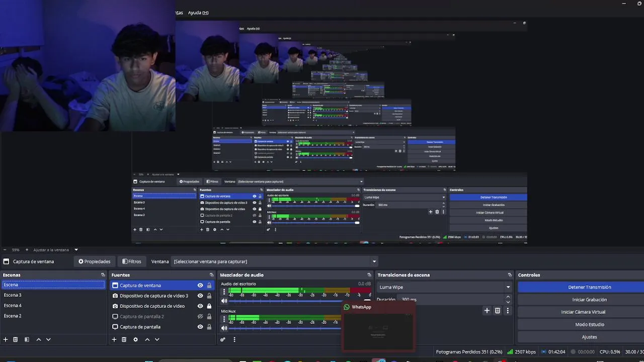Undock the Fuentes panel
Image resolution: width=644 pixels, height=362 pixels.
click(211, 275)
